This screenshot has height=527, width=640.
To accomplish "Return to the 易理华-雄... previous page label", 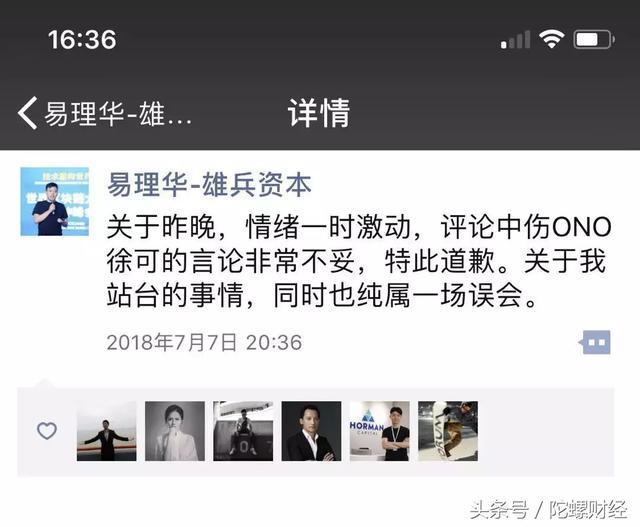I will 118,113.
